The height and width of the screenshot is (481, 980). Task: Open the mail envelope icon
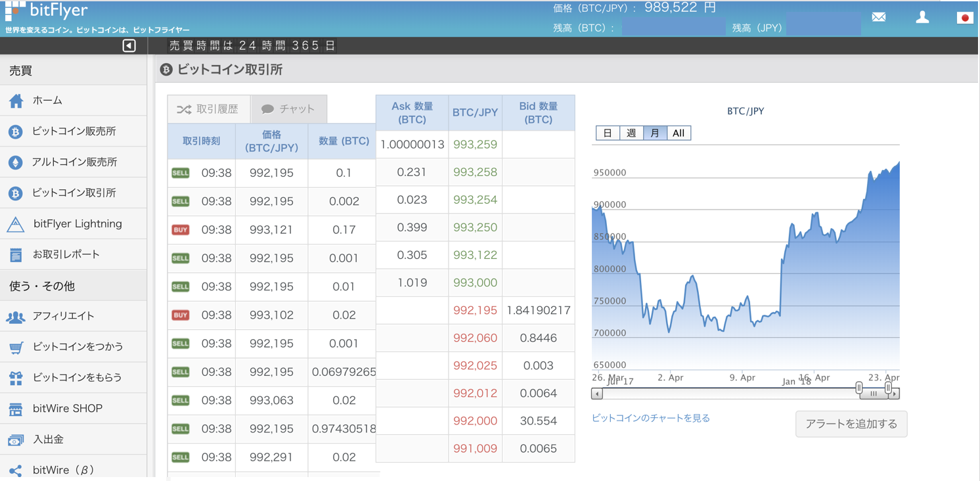tap(879, 17)
